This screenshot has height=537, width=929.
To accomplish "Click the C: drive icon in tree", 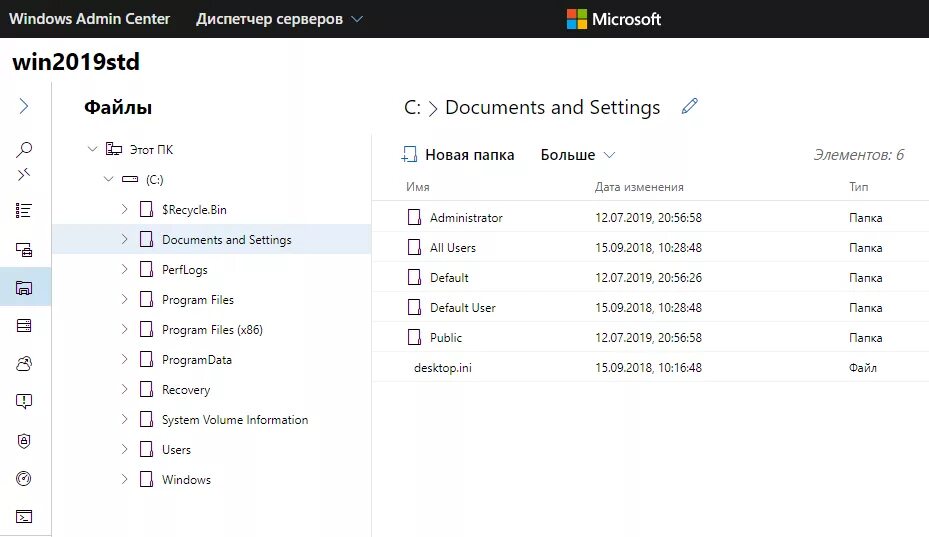I will [x=130, y=179].
